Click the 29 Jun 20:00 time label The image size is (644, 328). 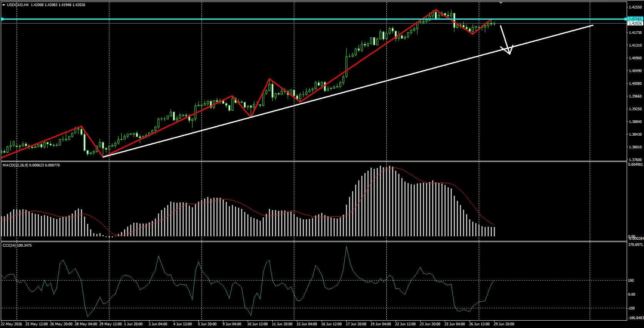click(503, 324)
